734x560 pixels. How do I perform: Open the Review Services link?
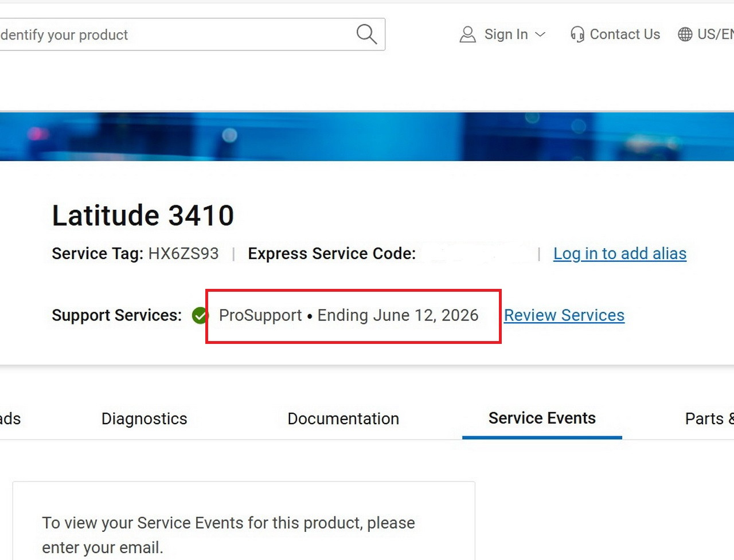pyautogui.click(x=564, y=315)
